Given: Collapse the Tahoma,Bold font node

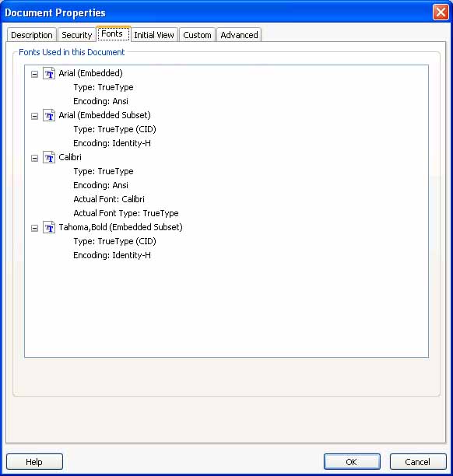Looking at the screenshot, I should [34, 228].
